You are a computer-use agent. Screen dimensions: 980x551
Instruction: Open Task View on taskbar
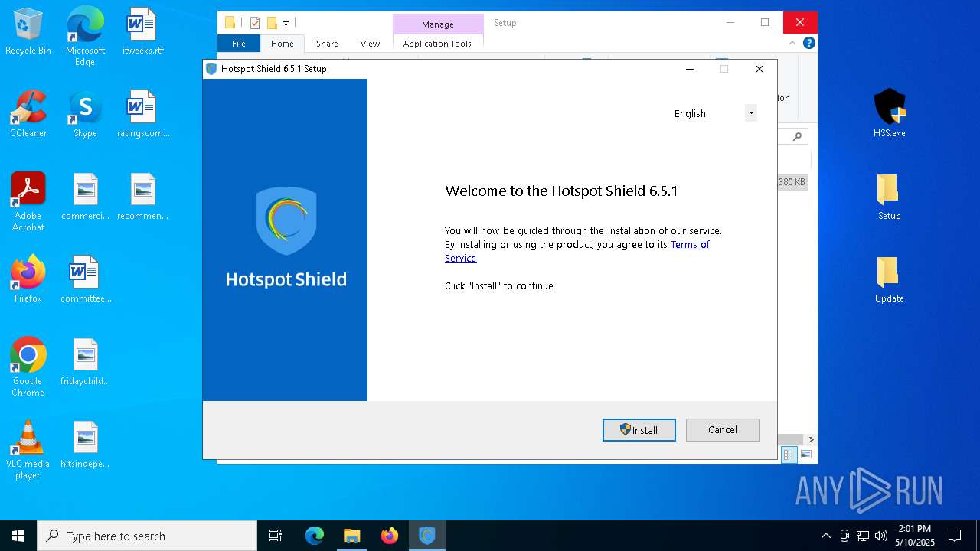[x=276, y=536]
